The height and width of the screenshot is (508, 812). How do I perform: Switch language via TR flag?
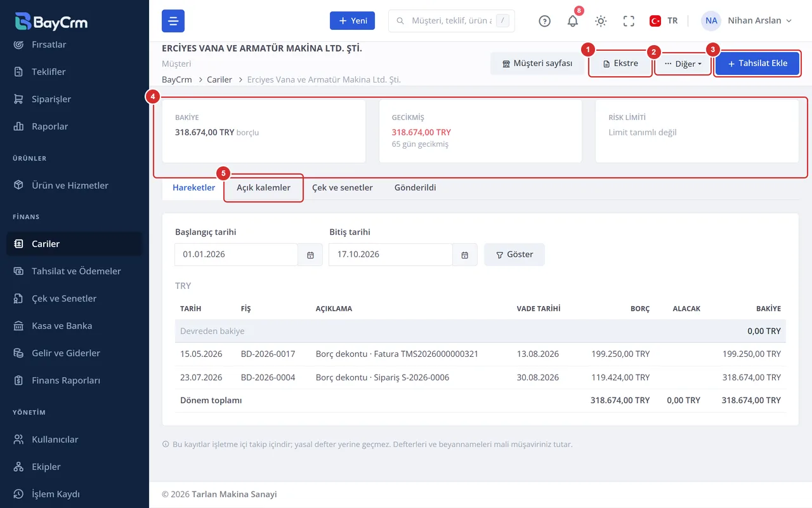coord(664,21)
